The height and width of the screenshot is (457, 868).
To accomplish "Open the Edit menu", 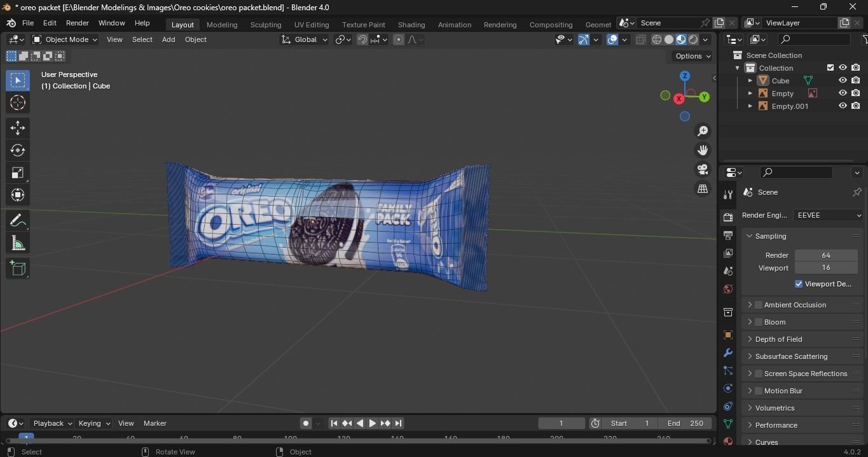I will 50,23.
